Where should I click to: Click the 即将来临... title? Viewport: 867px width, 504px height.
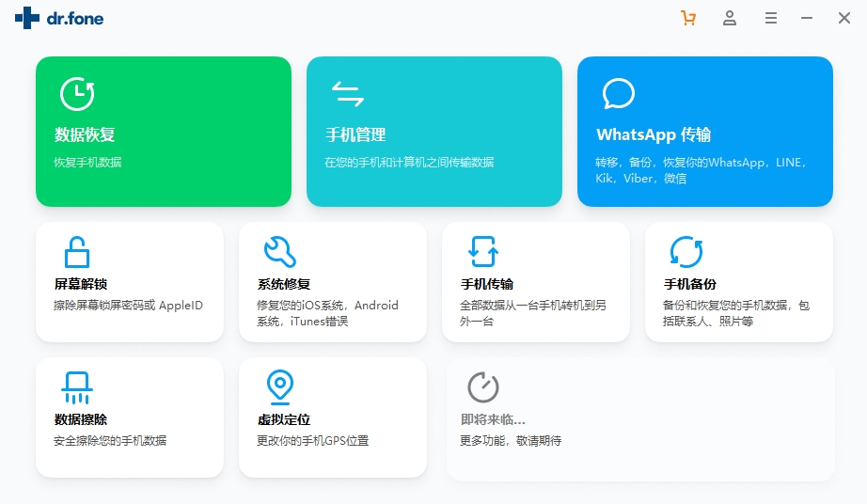point(493,419)
